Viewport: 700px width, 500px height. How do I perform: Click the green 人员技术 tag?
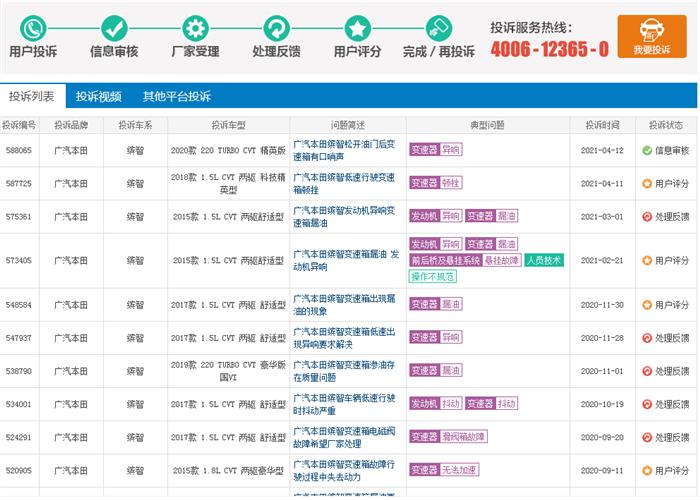(544, 260)
